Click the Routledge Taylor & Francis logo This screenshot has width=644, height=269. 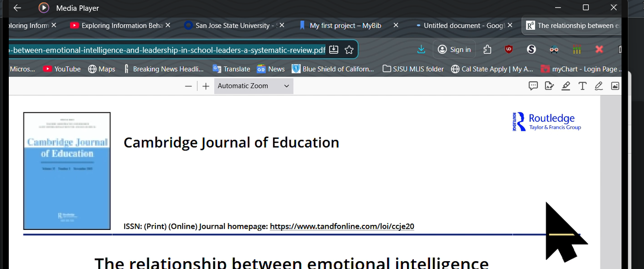547,121
